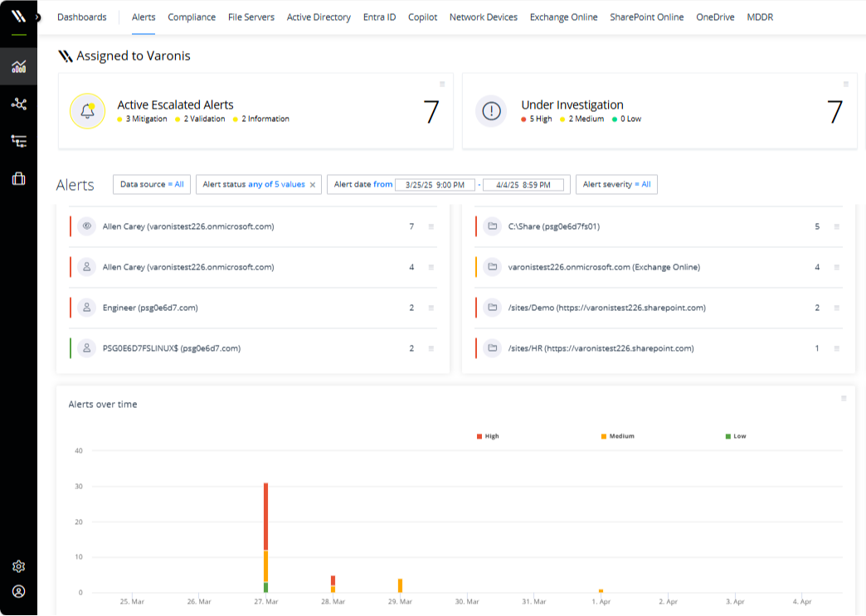Open the Alert severity filter dropdown

pos(616,184)
